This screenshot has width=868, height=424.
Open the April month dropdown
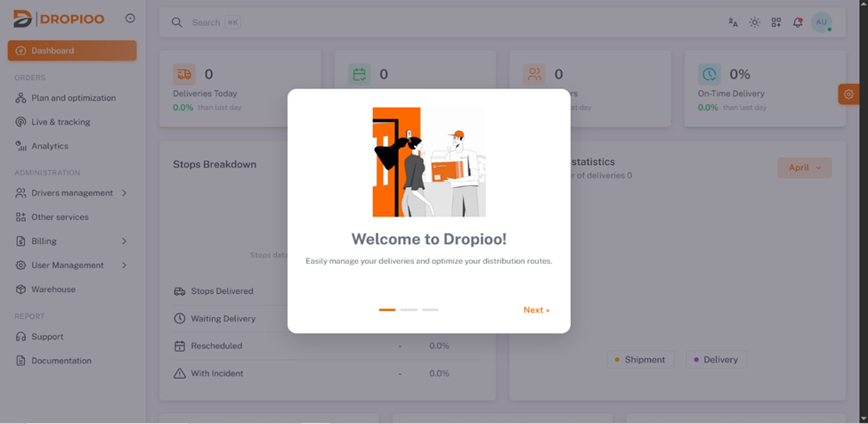click(804, 167)
